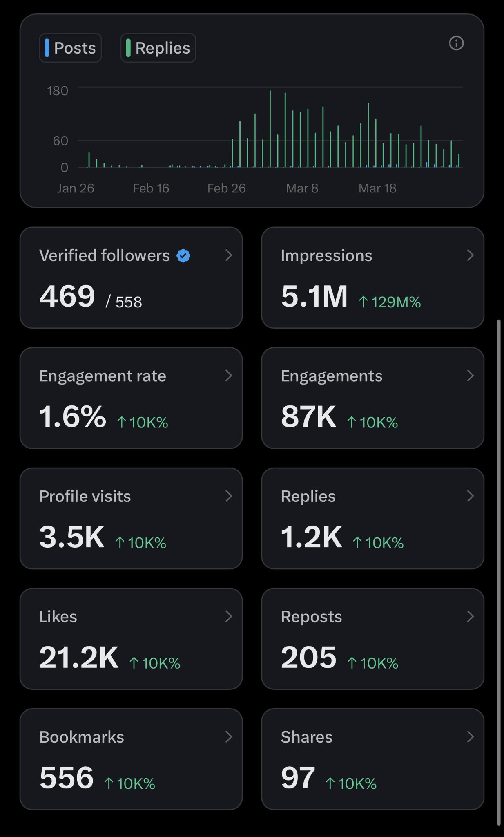Click the verified followers blue badge
Viewport: 504px width, 837px height.
[x=183, y=256]
